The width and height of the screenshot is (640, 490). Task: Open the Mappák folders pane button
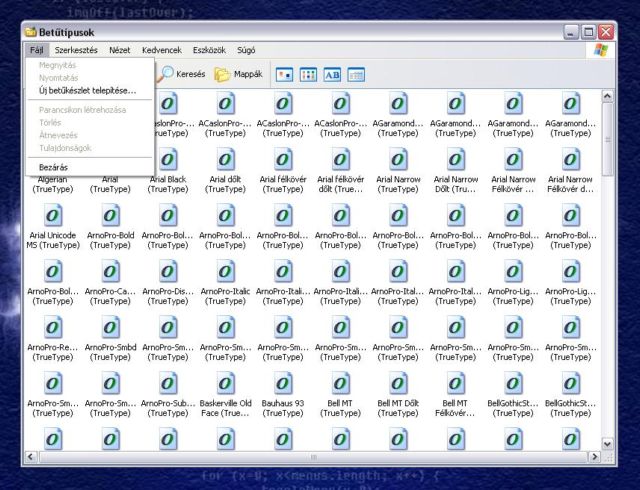pos(236,74)
